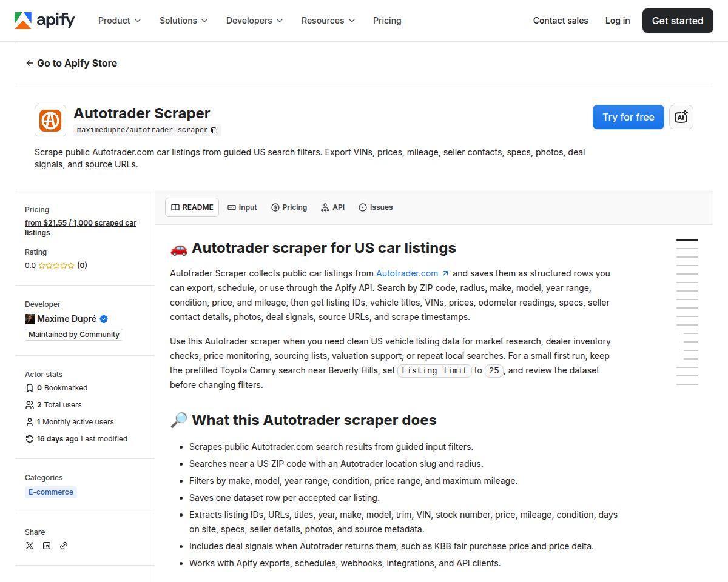Go back to Apify Store
Screen dimensions: 728x582
(x=72, y=63)
